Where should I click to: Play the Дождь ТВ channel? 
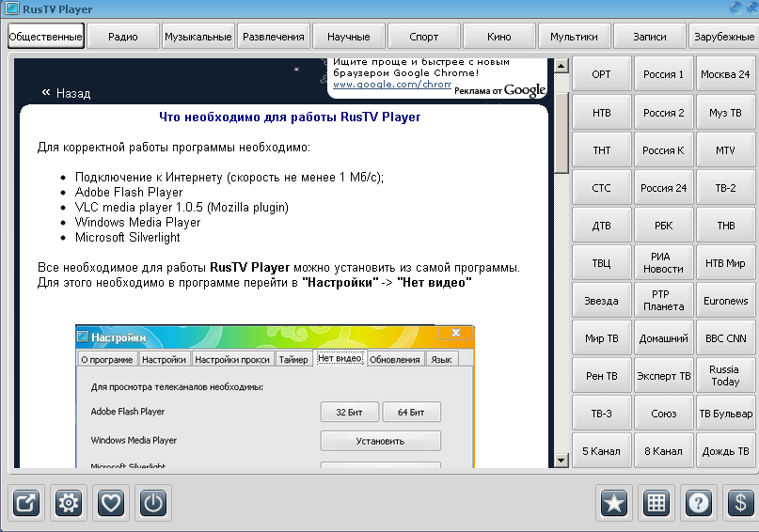point(725,451)
